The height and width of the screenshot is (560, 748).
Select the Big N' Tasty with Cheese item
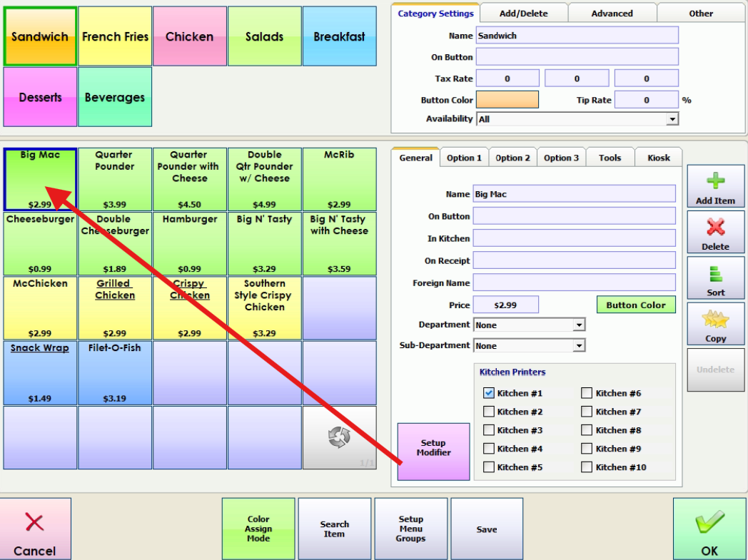point(339,243)
